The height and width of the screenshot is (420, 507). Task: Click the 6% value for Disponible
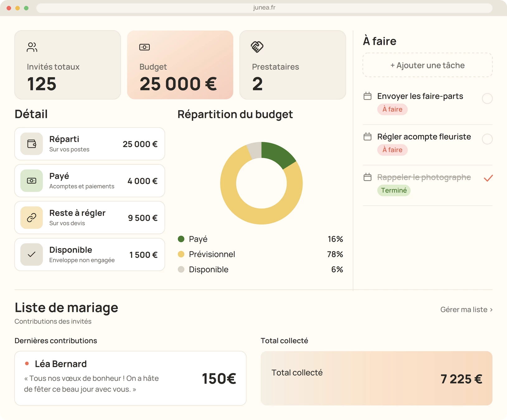pos(337,269)
